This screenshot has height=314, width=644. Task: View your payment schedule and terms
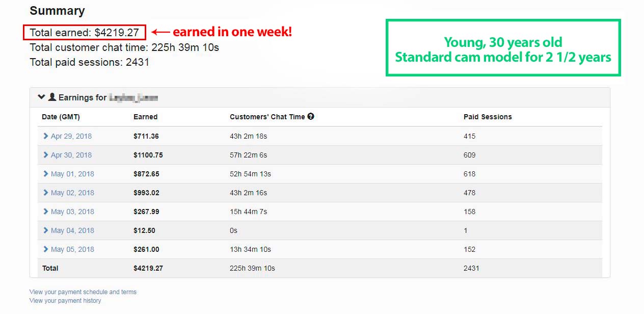[83, 292]
